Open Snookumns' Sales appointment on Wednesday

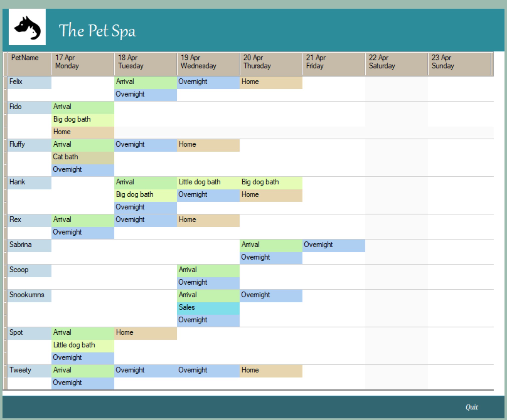[208, 308]
